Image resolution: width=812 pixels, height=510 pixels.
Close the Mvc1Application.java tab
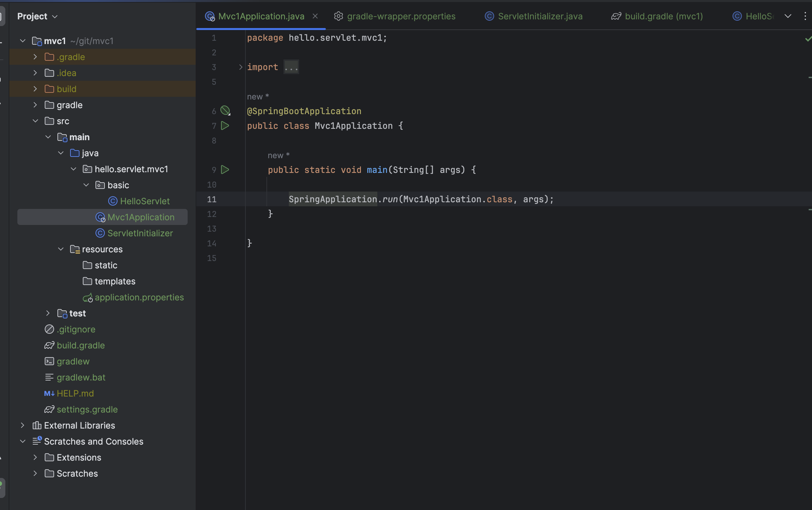coord(315,16)
